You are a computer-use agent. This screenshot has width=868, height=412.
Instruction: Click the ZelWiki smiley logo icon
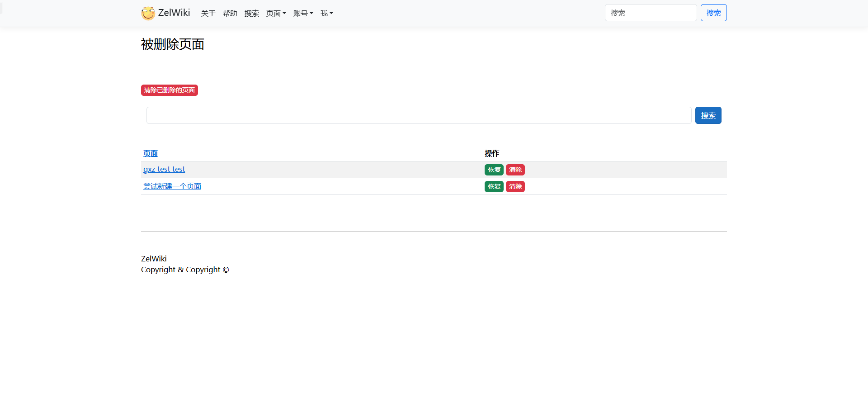click(x=148, y=13)
